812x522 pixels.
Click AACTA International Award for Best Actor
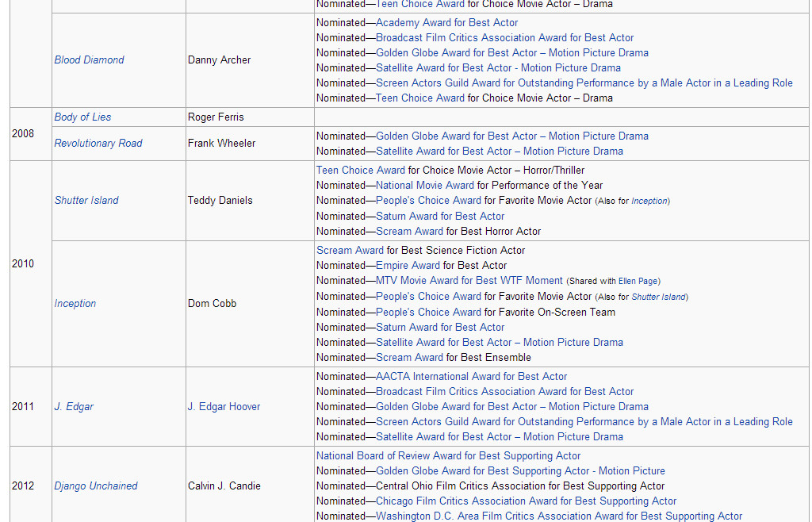point(471,377)
